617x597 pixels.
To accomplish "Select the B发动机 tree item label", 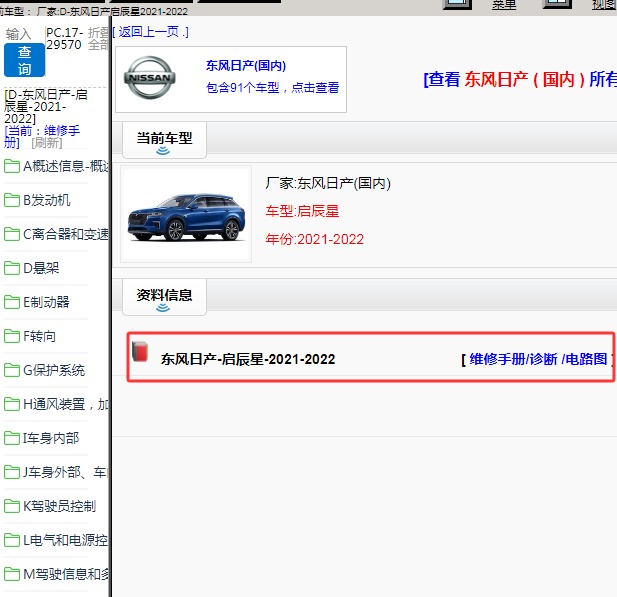I will tap(47, 200).
